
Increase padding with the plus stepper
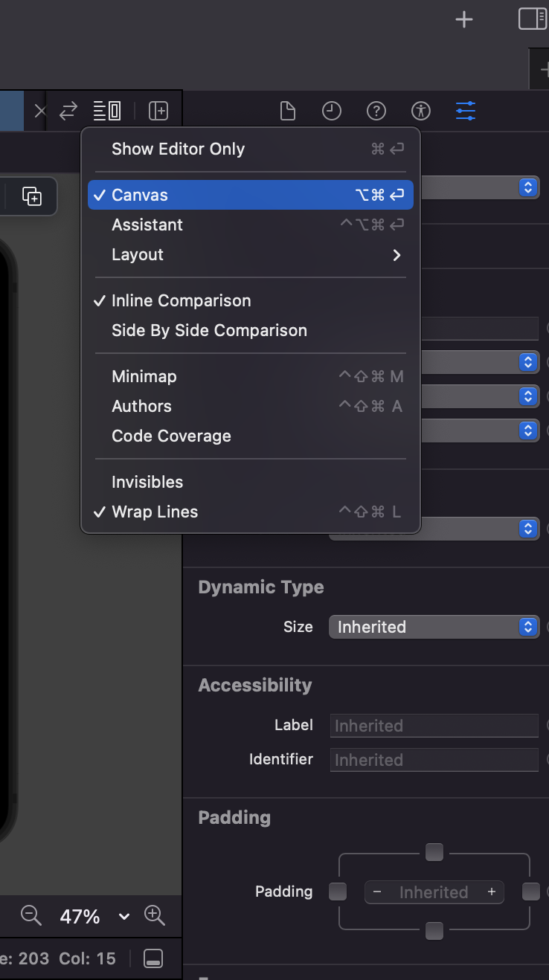tap(492, 892)
